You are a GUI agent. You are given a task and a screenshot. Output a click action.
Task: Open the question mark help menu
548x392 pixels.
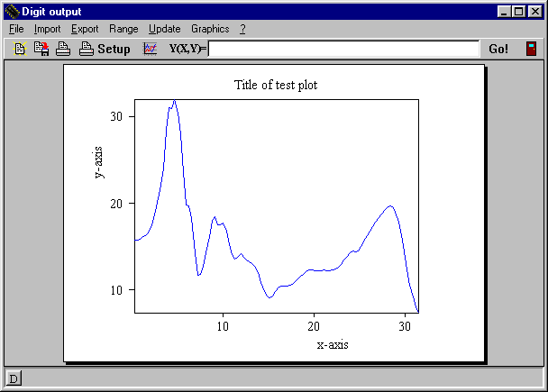click(x=242, y=29)
